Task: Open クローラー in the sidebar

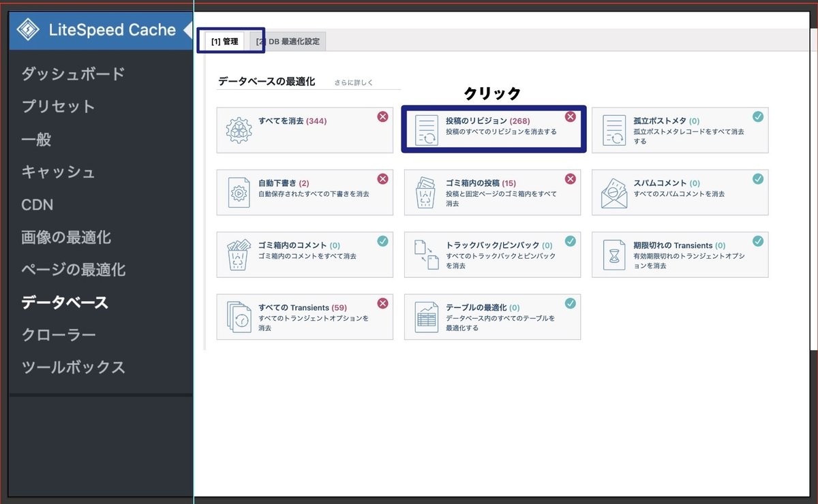Action: [x=58, y=335]
